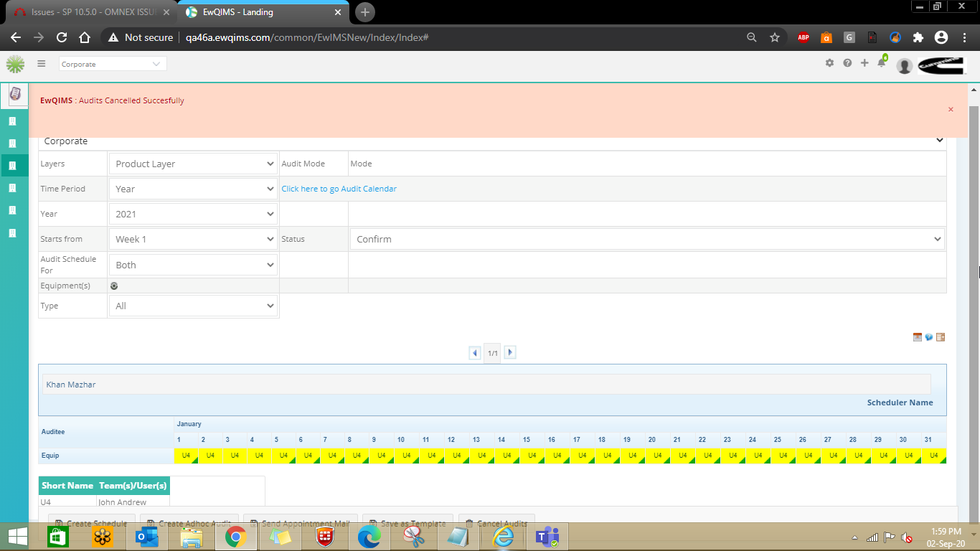Open Outlook from the taskbar
The width and height of the screenshot is (980, 551).
(x=147, y=537)
